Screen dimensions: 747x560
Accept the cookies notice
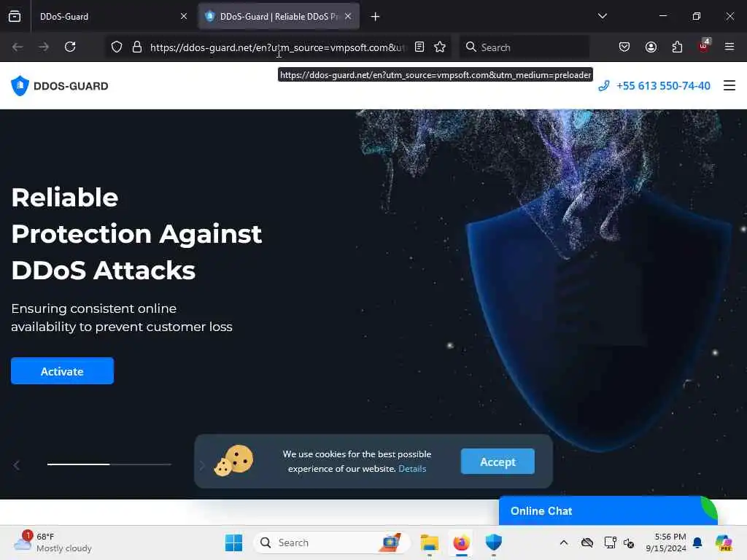[498, 462]
